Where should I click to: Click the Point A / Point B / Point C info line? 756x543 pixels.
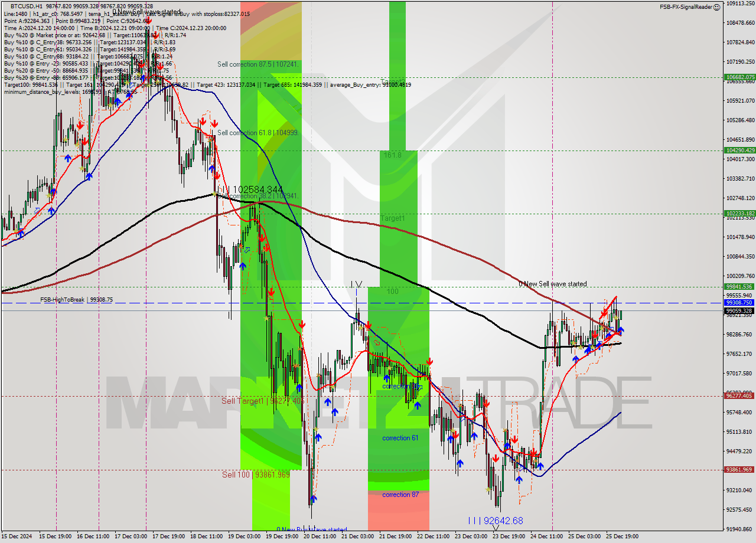(x=77, y=21)
